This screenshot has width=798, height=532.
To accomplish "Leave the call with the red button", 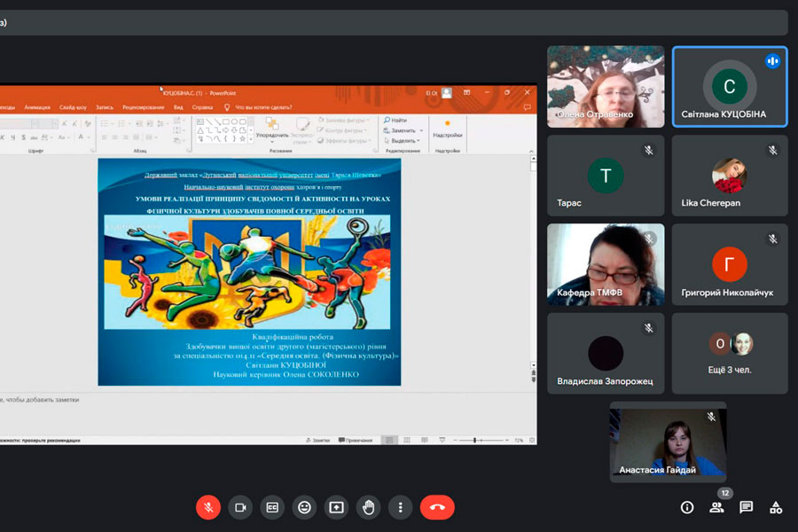I will pos(436,507).
